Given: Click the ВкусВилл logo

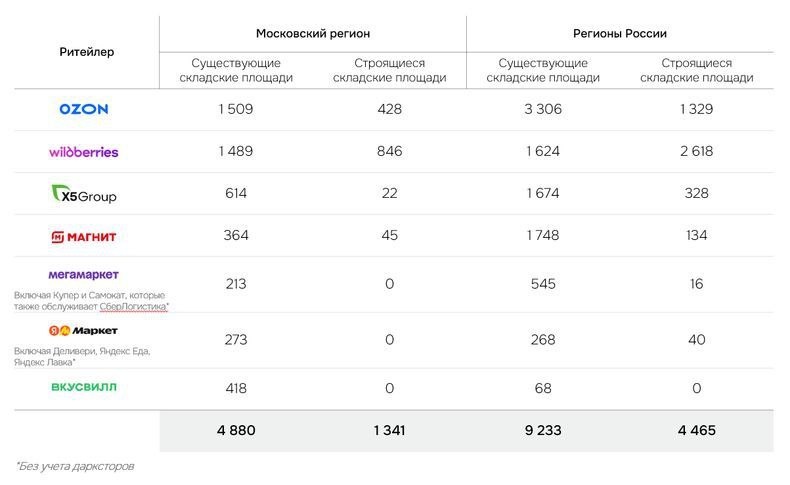Looking at the screenshot, I should pos(84,387).
